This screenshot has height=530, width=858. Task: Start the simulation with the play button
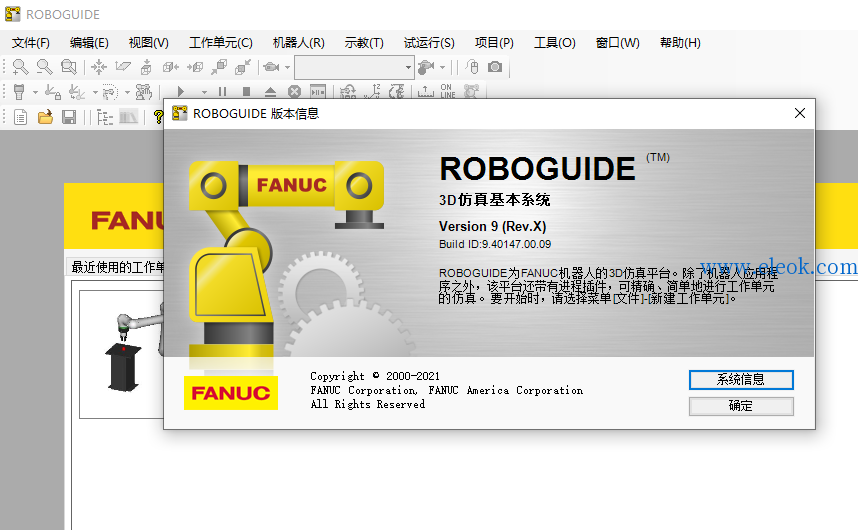(181, 92)
